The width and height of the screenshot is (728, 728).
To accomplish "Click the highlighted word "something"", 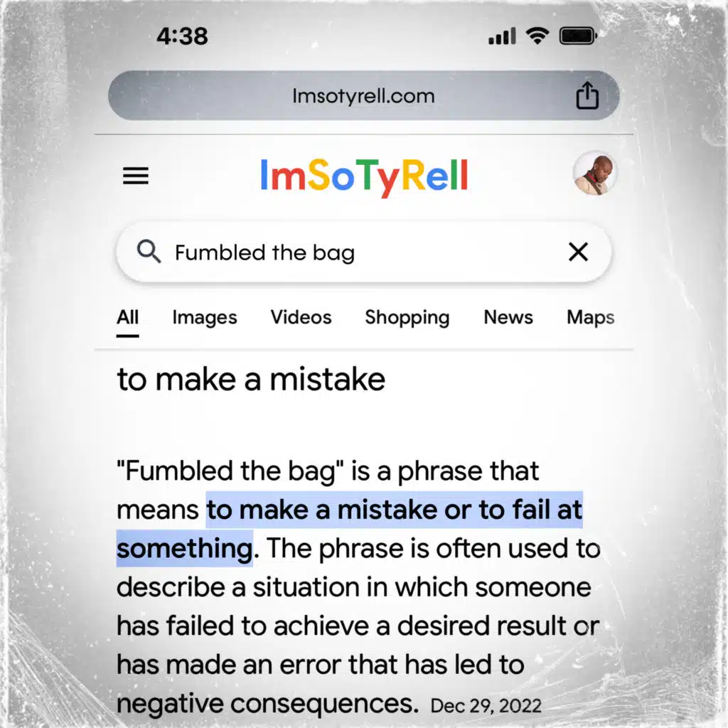I will click(183, 549).
